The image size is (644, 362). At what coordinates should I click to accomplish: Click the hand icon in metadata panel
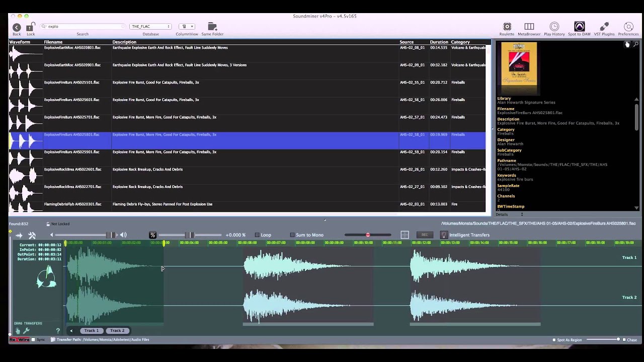coord(627,44)
